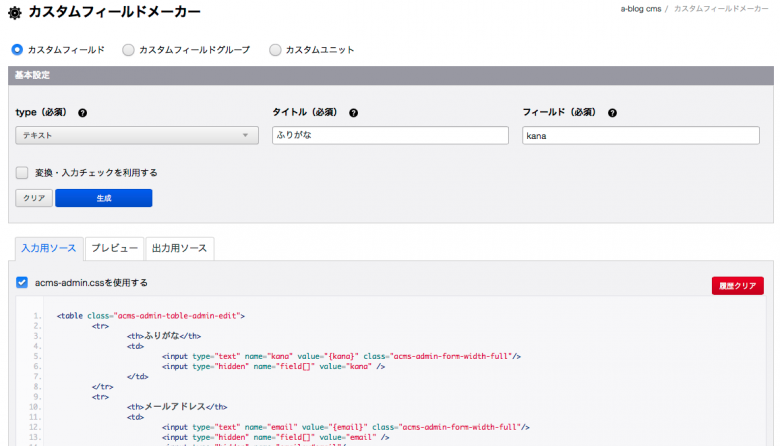Screen dimensions: 780x446
Task: Click the タイトル input containing ふりがな
Action: [389, 135]
